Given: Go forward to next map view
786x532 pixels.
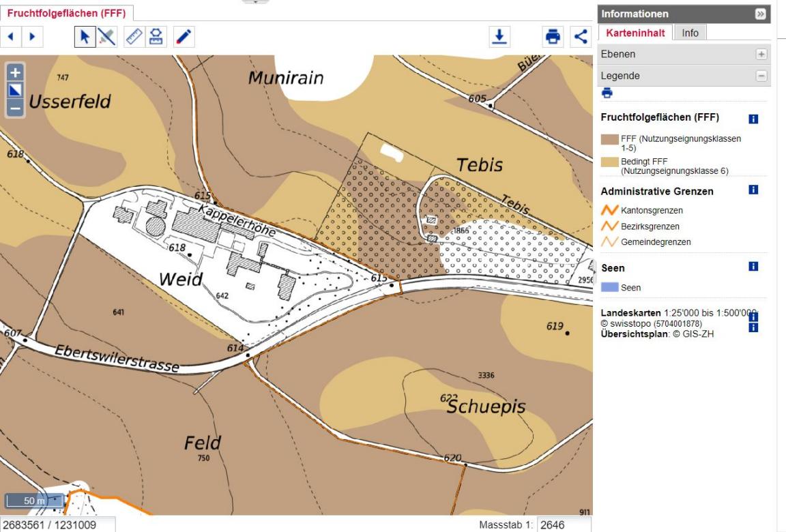Looking at the screenshot, I should click(x=32, y=37).
